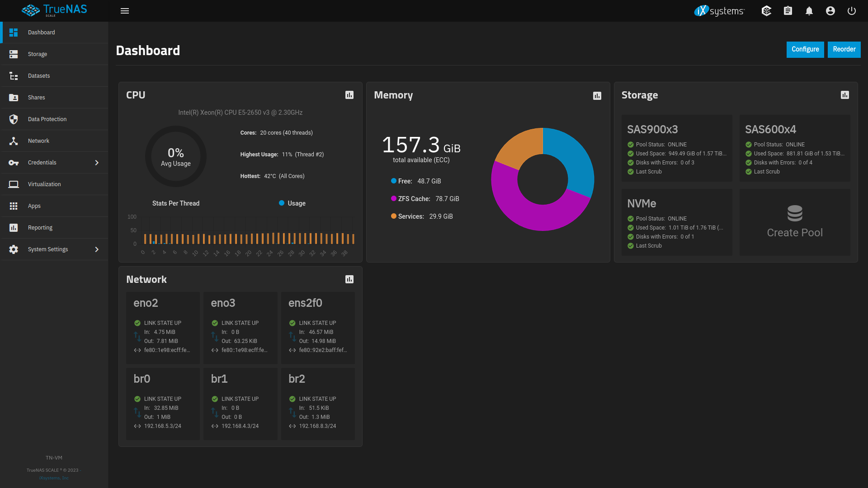Viewport: 868px width, 488px height.
Task: Click the Apps icon in sidebar
Action: click(14, 206)
